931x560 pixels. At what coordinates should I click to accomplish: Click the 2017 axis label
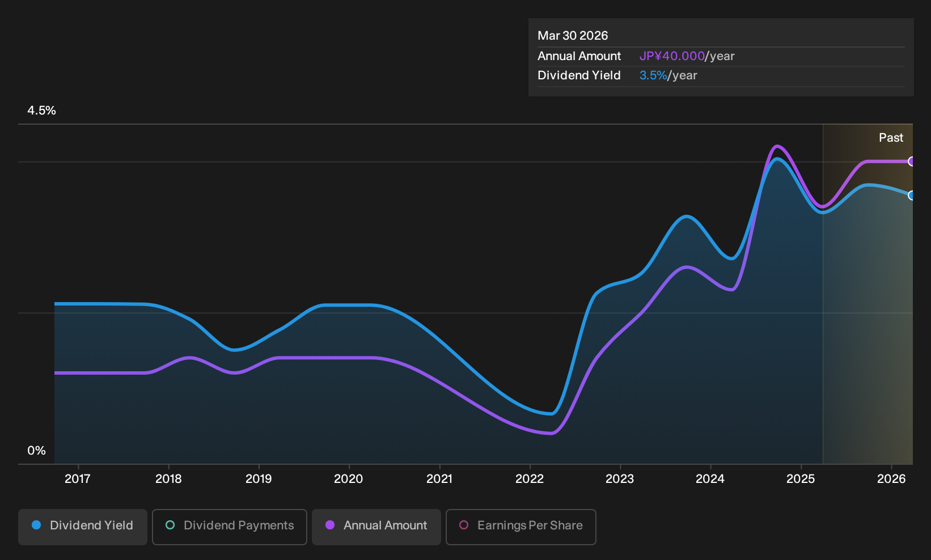[x=78, y=479]
